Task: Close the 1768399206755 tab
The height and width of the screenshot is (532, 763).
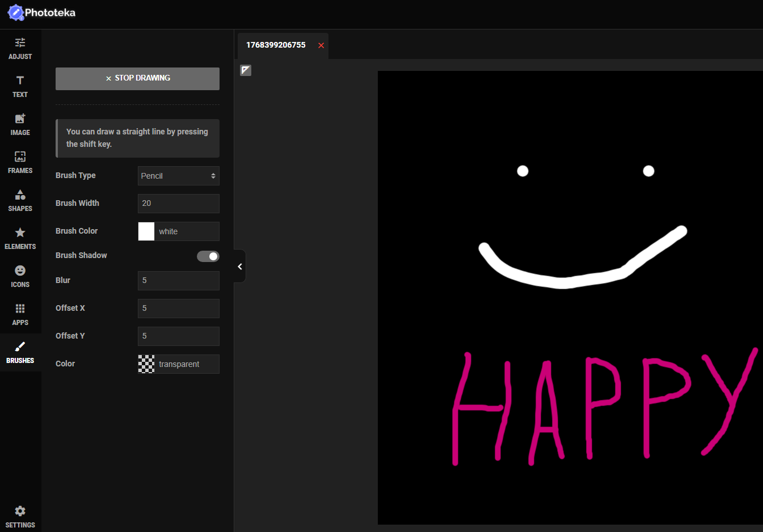Action: (x=321, y=45)
